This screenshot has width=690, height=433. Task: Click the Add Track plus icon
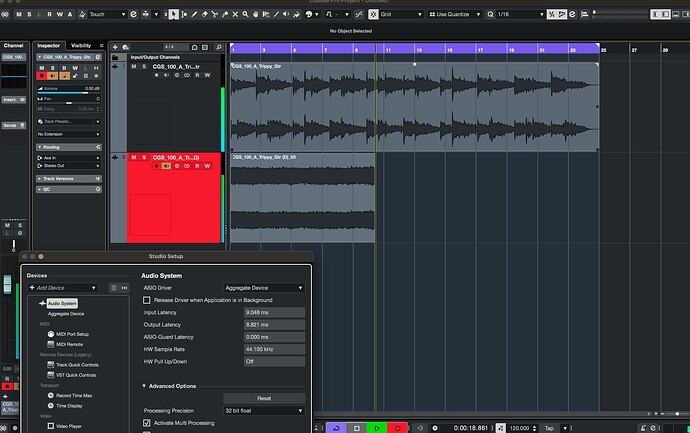116,46
